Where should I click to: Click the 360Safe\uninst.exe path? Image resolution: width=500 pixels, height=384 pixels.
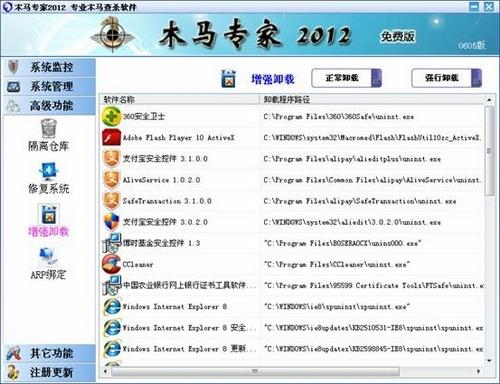click(339, 117)
